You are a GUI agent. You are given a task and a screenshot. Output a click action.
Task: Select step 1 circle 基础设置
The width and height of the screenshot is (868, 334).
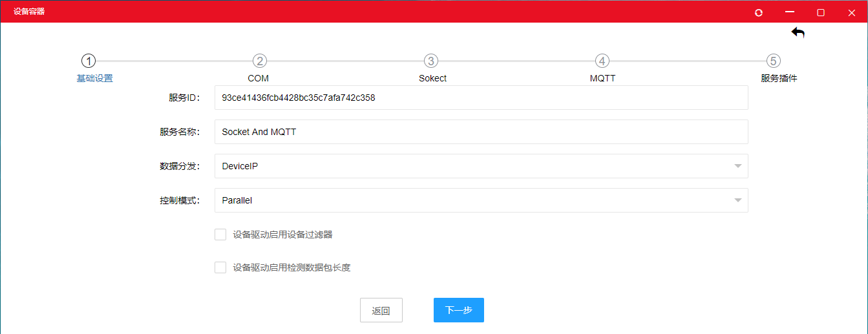click(x=89, y=61)
